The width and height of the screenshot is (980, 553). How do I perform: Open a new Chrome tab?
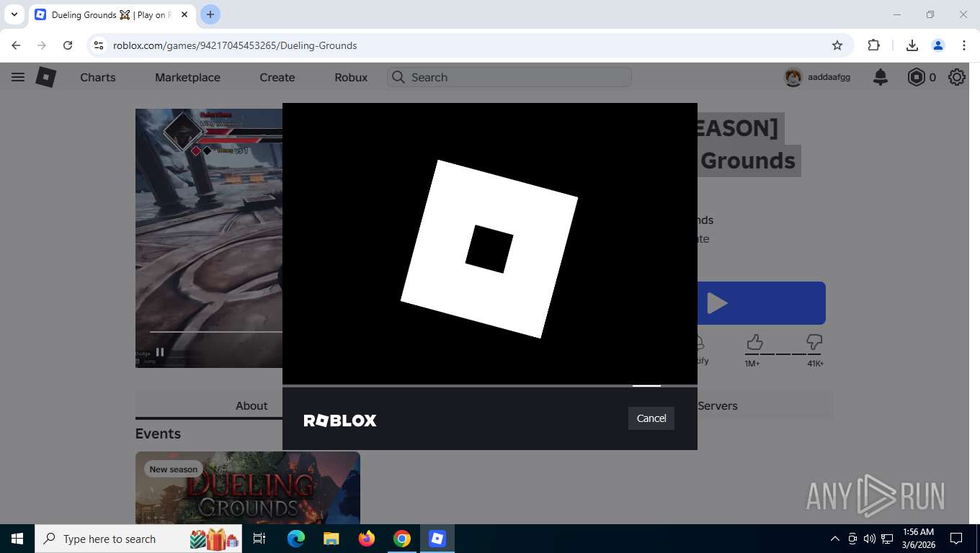click(210, 14)
